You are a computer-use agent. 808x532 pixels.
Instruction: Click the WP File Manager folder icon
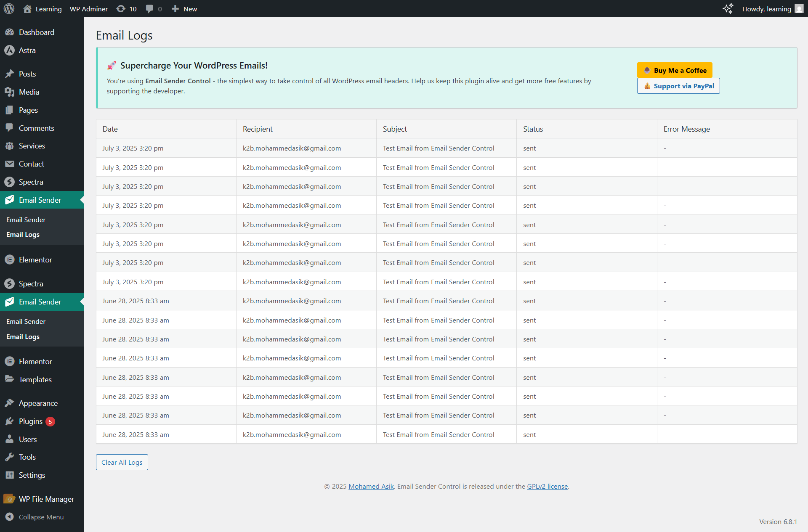(9, 499)
